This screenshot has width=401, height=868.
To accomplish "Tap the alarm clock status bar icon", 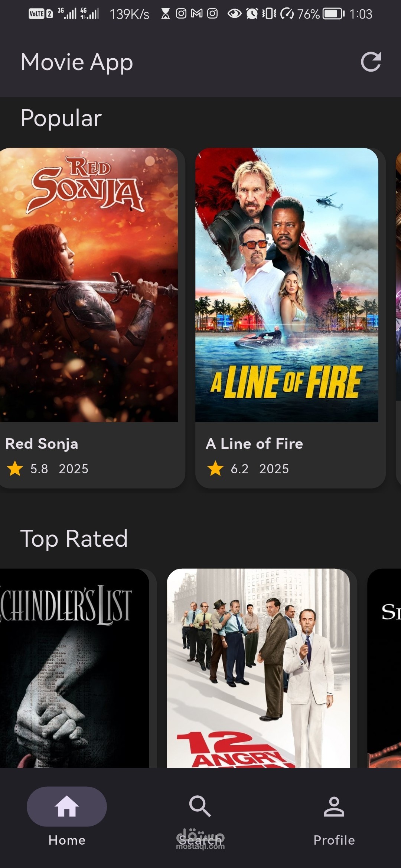I will click(x=252, y=14).
